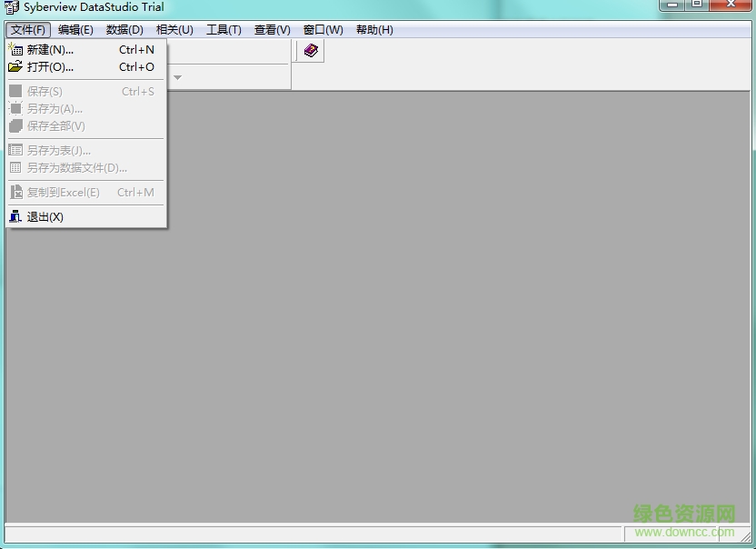Viewport: 756px width, 549px height.
Task: Click the save icon beside 保存(S)
Action: click(15, 91)
